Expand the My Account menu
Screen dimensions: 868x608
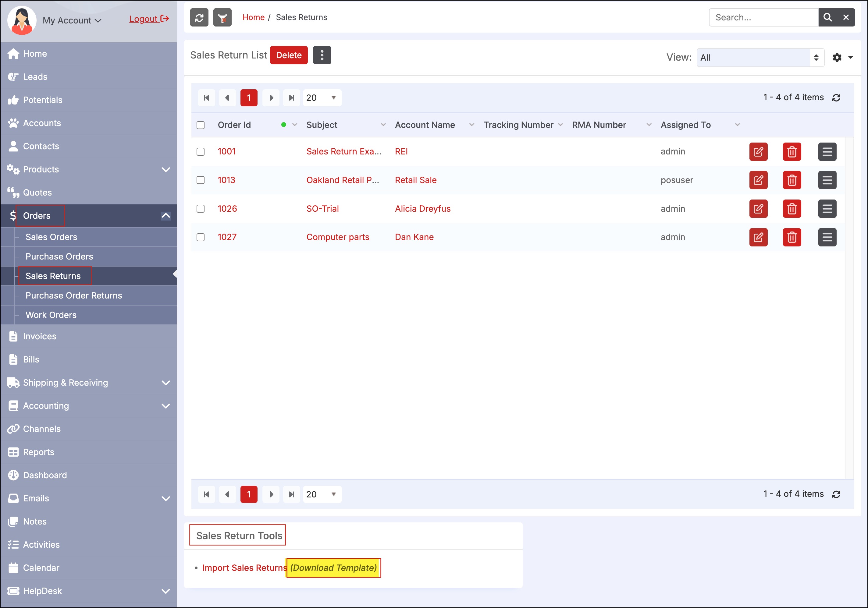72,20
